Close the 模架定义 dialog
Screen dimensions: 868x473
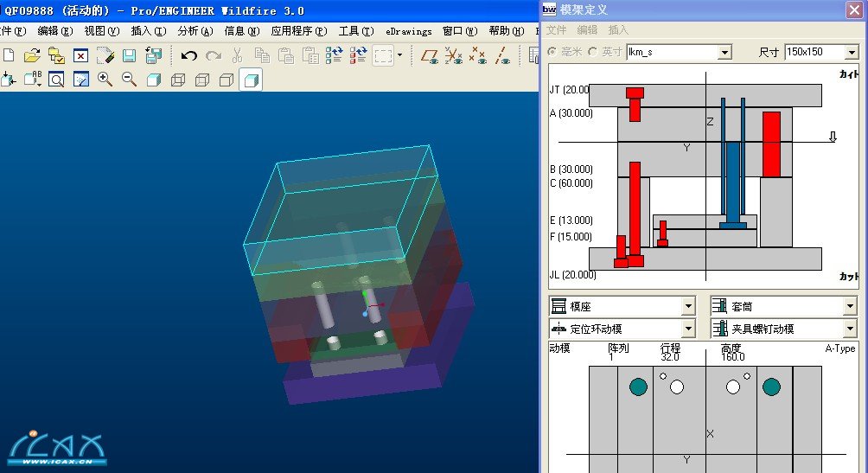(854, 10)
